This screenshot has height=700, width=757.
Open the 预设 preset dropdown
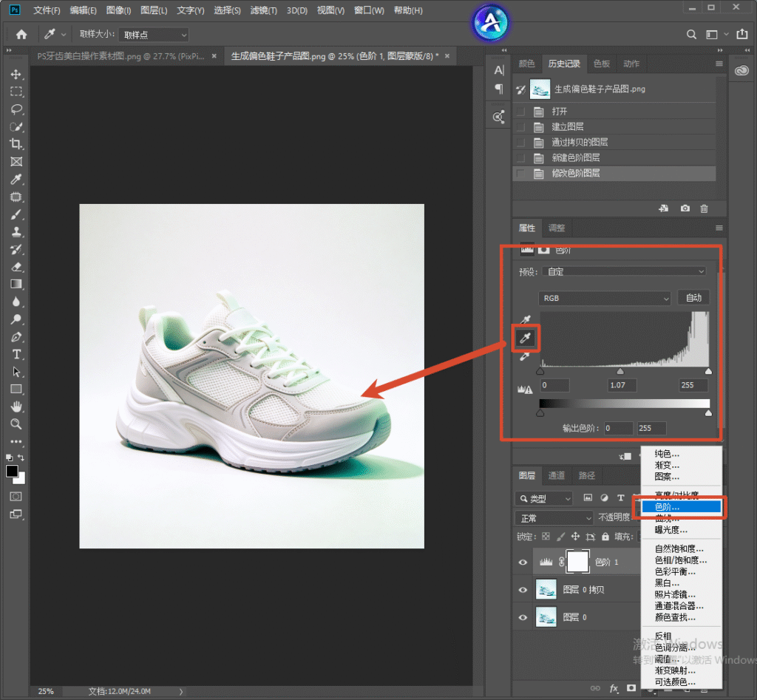click(x=624, y=271)
